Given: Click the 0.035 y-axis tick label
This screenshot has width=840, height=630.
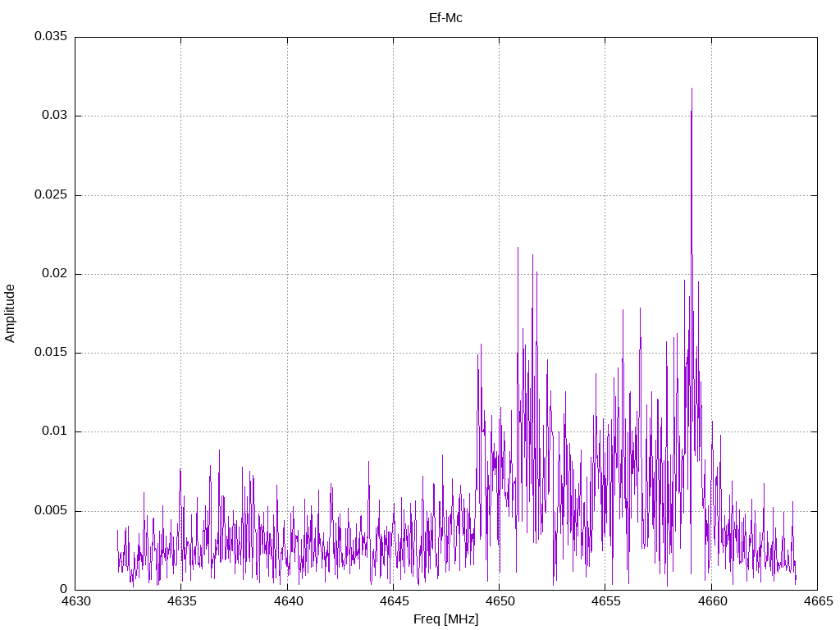Looking at the screenshot, I should pyautogui.click(x=50, y=37).
